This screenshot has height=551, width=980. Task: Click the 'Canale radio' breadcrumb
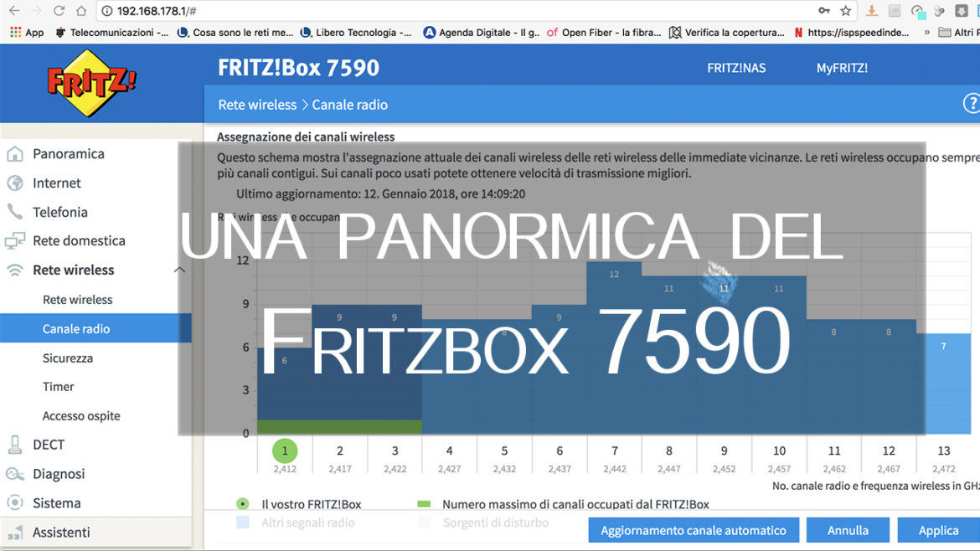(350, 105)
